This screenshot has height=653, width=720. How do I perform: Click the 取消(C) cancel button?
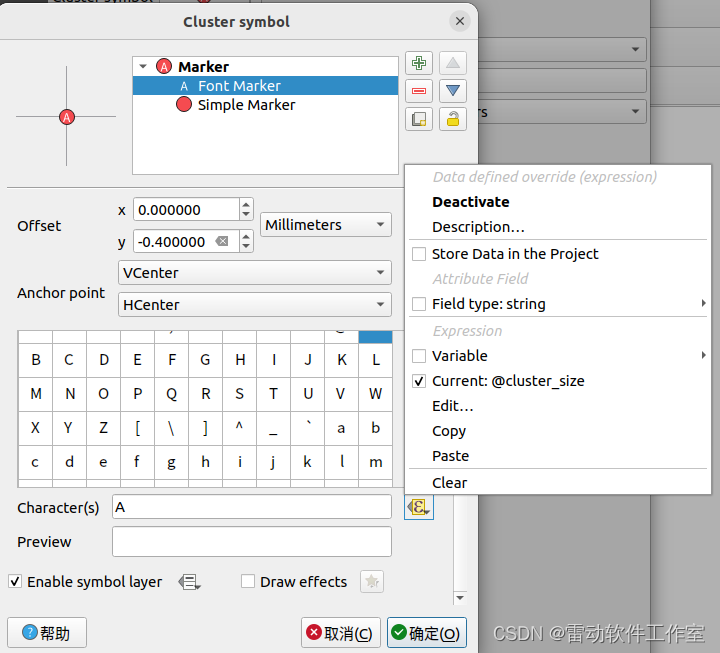340,633
